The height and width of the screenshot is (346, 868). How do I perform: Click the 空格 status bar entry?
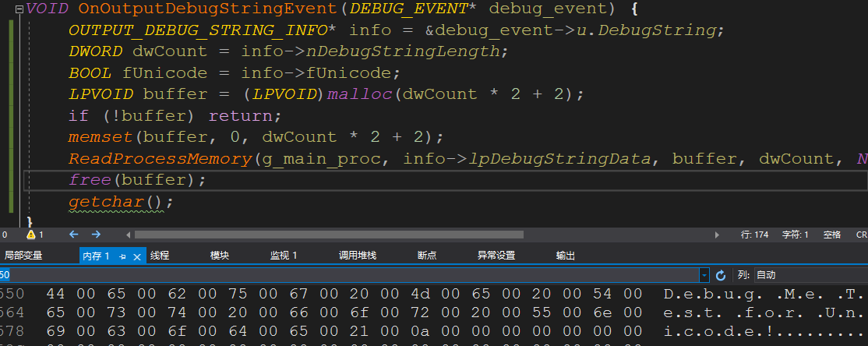pos(831,235)
